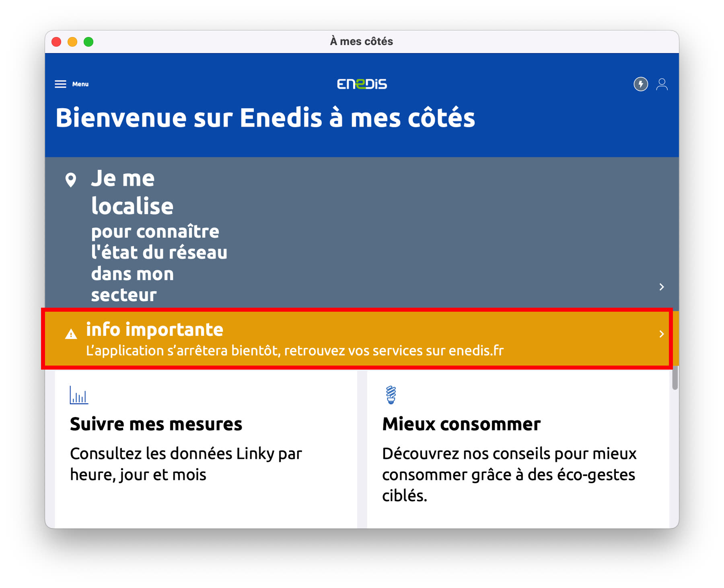Open the user profile icon
The height and width of the screenshot is (588, 724).
point(662,84)
